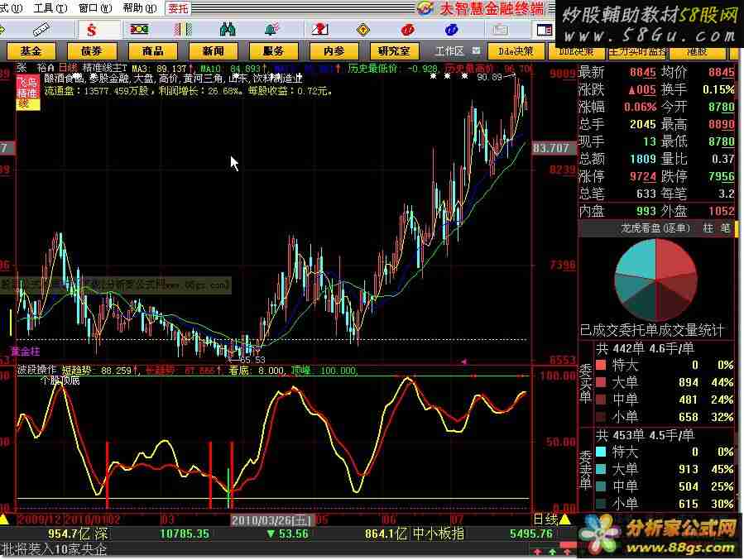
Task: Click the order distribution pie chart
Action: (x=655, y=280)
